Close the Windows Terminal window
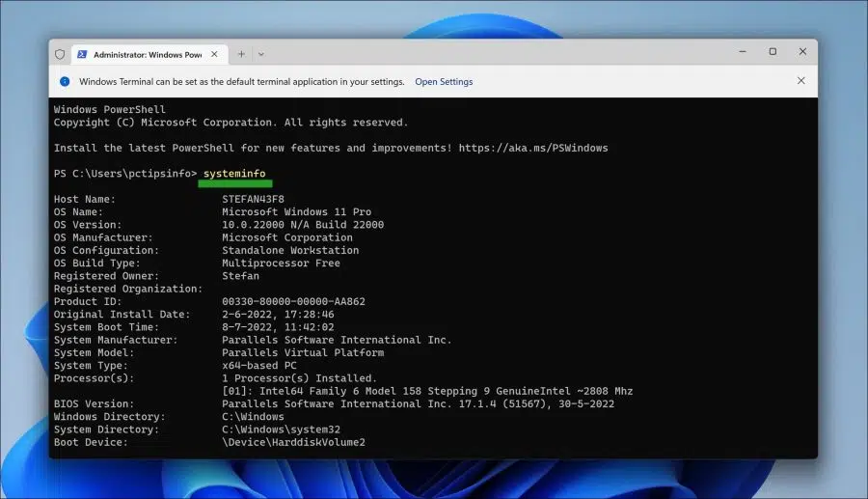The image size is (868, 499). tap(802, 51)
